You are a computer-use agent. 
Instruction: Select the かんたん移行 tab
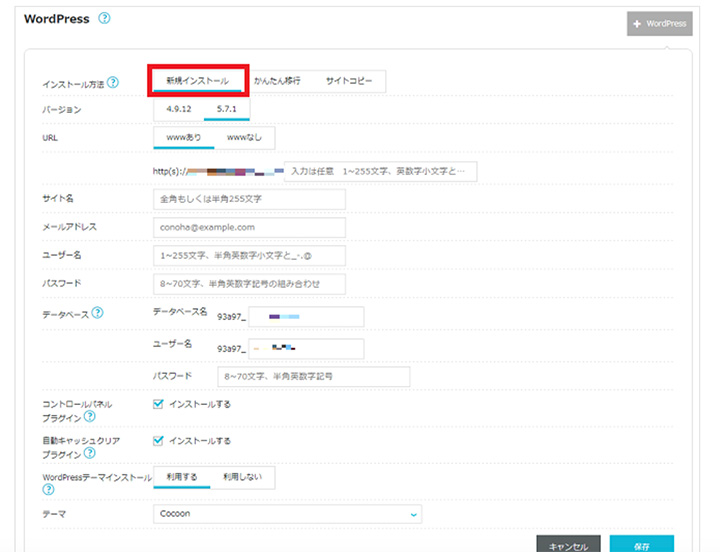tap(277, 81)
